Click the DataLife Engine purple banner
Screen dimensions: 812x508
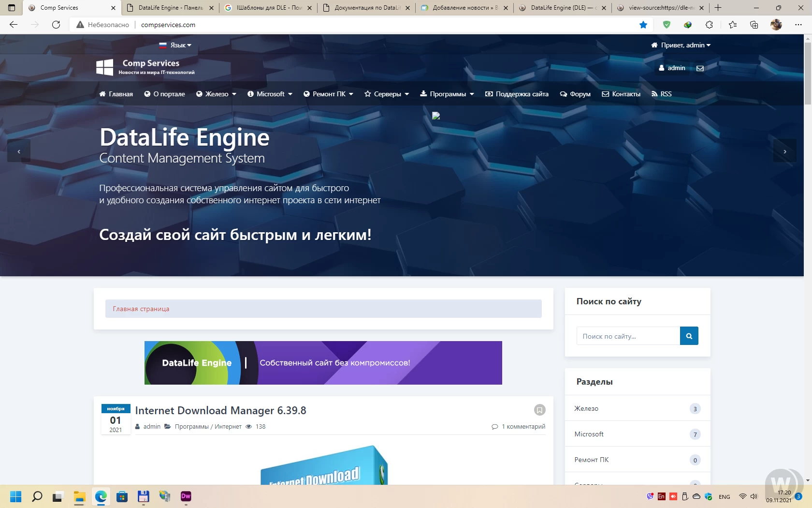click(x=323, y=363)
